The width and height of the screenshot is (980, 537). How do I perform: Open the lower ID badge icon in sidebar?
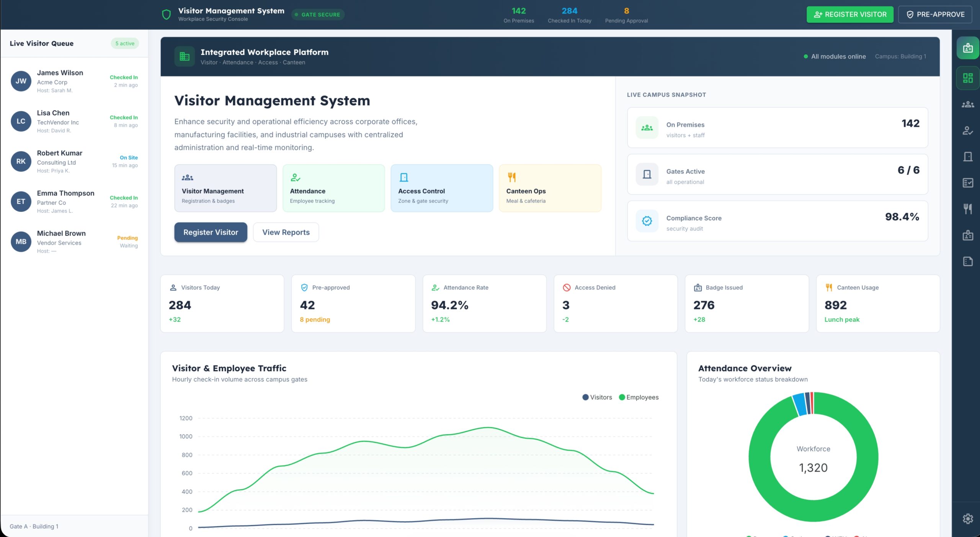click(968, 235)
